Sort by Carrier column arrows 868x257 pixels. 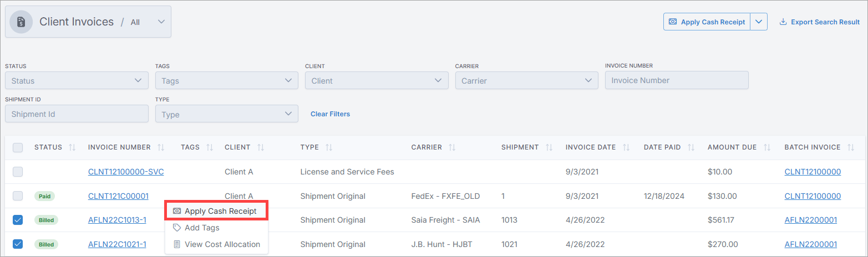tap(453, 147)
